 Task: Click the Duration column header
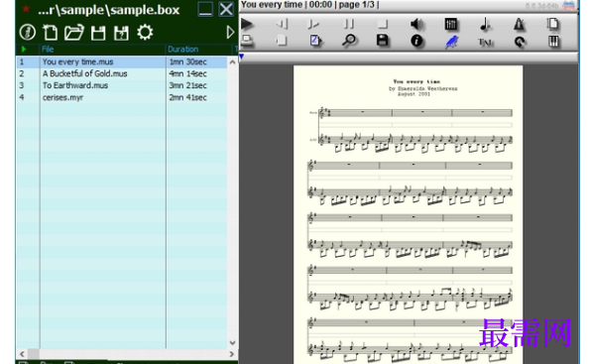click(198, 49)
